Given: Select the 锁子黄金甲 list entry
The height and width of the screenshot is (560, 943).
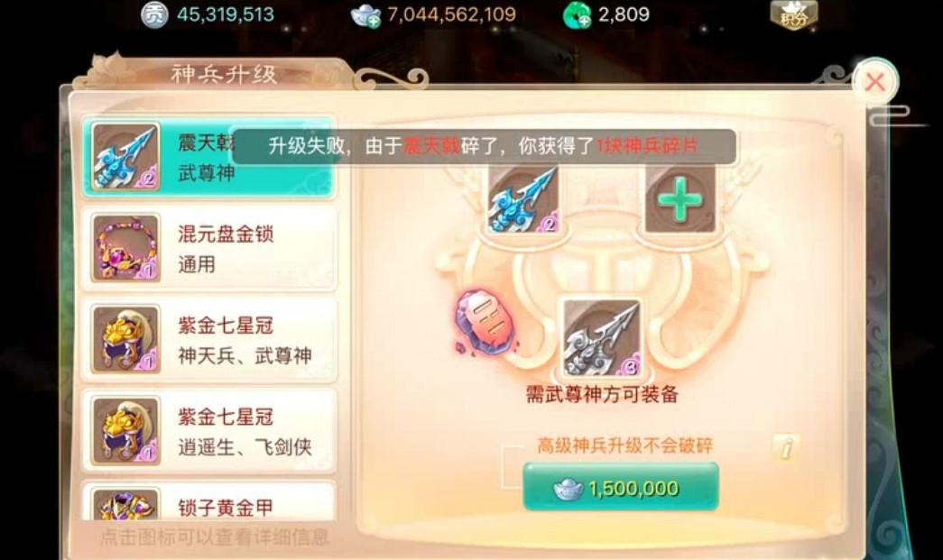Looking at the screenshot, I should click(208, 502).
